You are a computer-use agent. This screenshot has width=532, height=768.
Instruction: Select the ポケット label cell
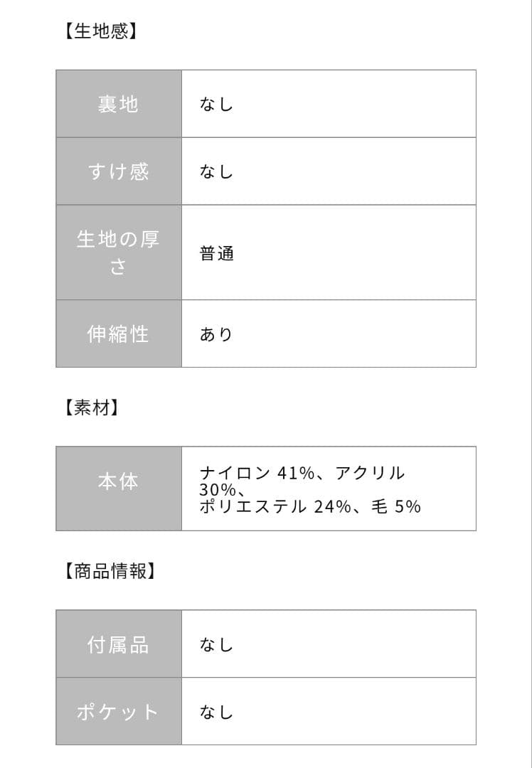[x=119, y=712]
